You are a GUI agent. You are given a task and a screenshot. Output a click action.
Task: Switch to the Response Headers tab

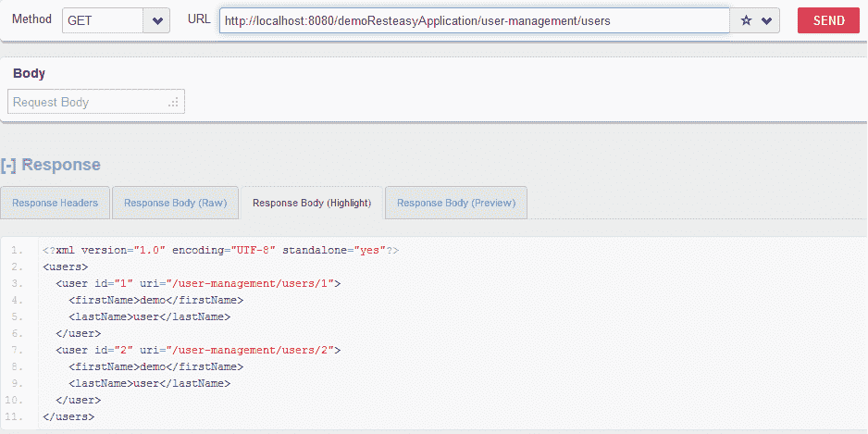tap(56, 203)
